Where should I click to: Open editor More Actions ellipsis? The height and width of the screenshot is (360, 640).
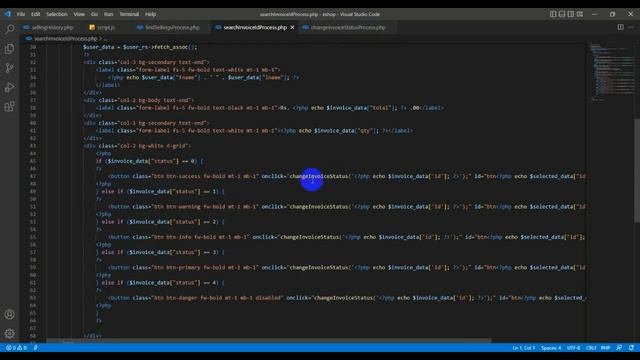pos(631,27)
